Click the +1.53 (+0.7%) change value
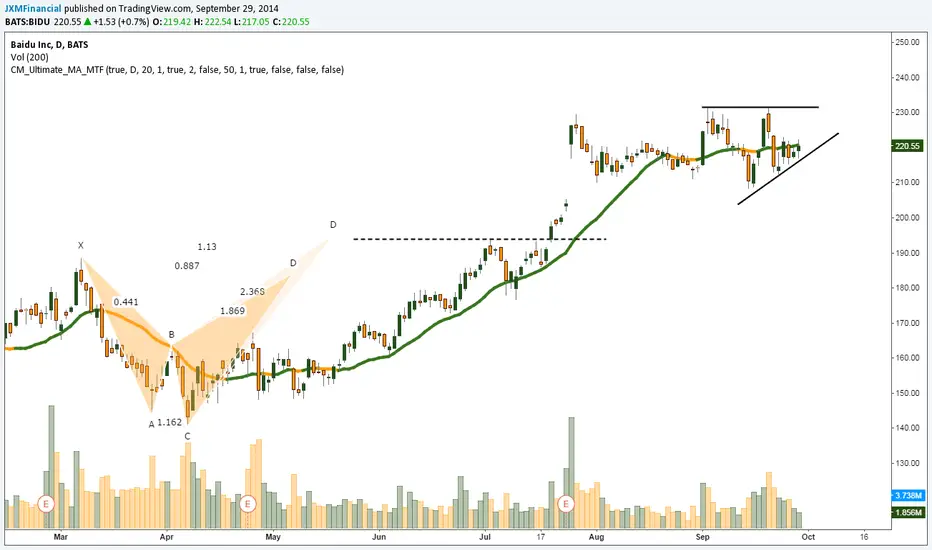932x550 pixels. pyautogui.click(x=121, y=22)
